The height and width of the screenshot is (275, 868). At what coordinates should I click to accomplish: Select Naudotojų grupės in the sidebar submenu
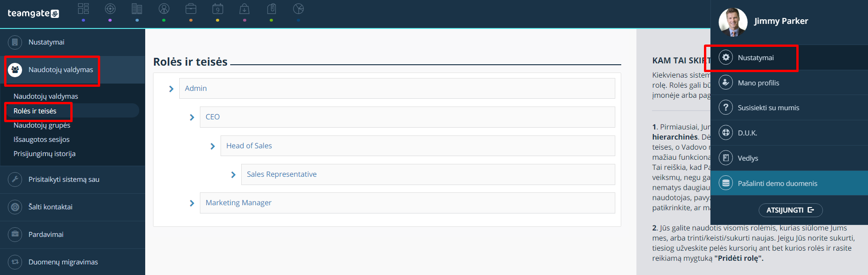pyautogui.click(x=42, y=125)
